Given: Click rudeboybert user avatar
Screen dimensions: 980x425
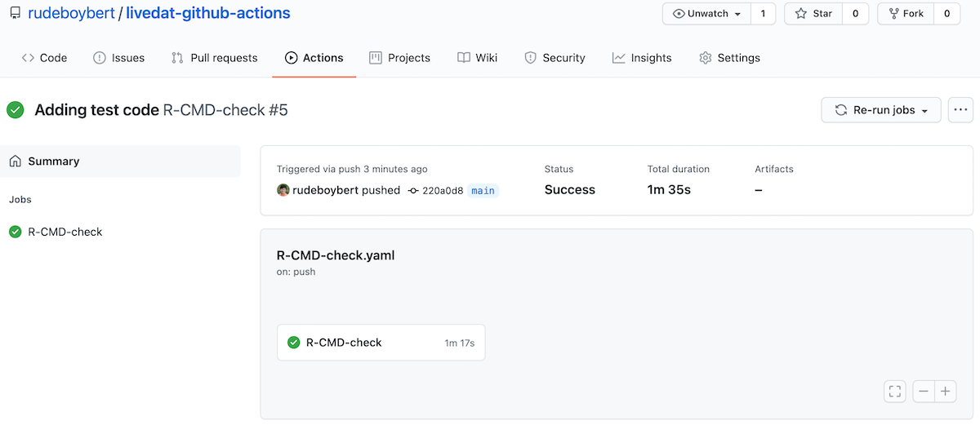Looking at the screenshot, I should [283, 190].
